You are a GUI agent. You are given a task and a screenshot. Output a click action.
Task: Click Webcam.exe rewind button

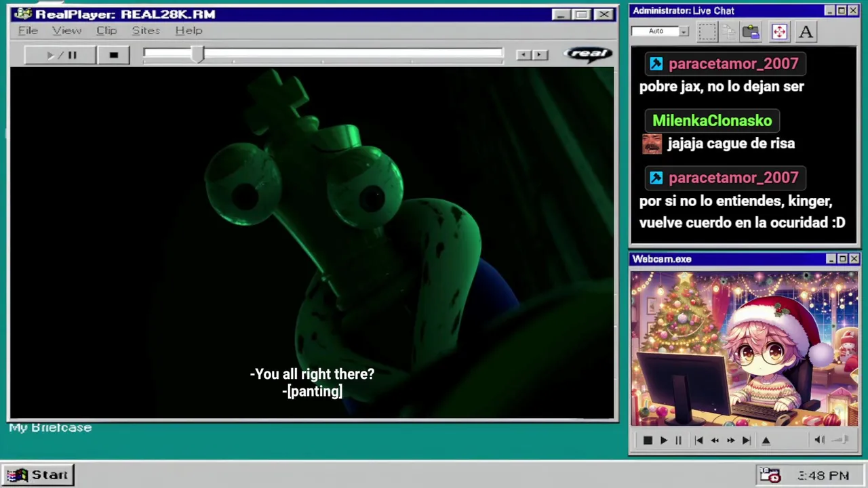click(x=715, y=441)
